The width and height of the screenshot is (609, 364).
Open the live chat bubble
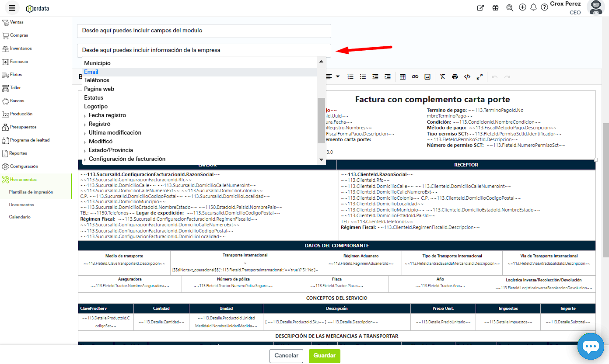tap(590, 347)
